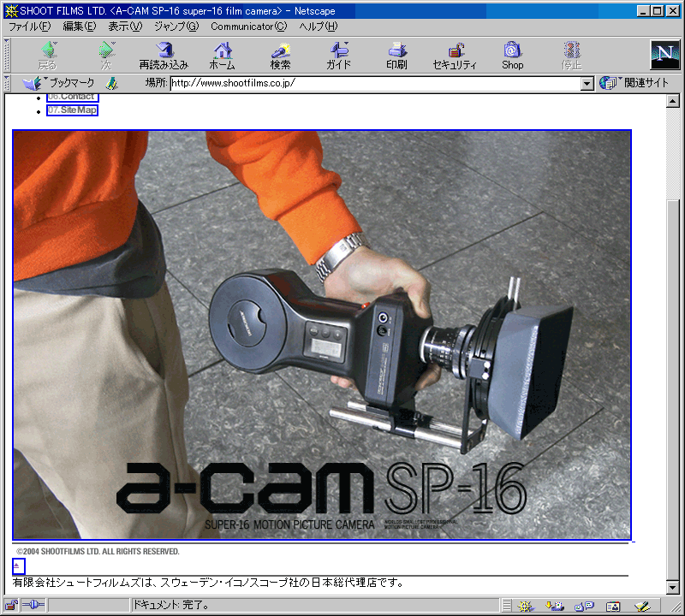Click the vertical scrollbar thumb
Screen dimensions: 685x616
673,389
